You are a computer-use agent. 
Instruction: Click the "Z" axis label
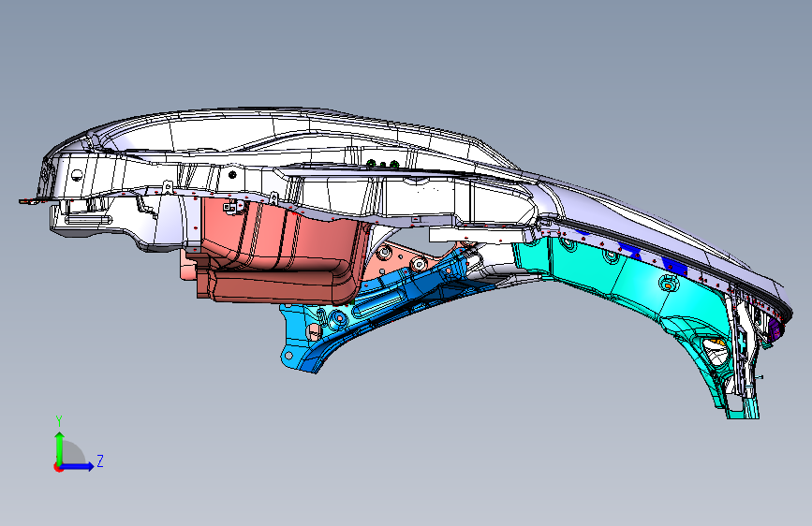[x=100, y=460]
